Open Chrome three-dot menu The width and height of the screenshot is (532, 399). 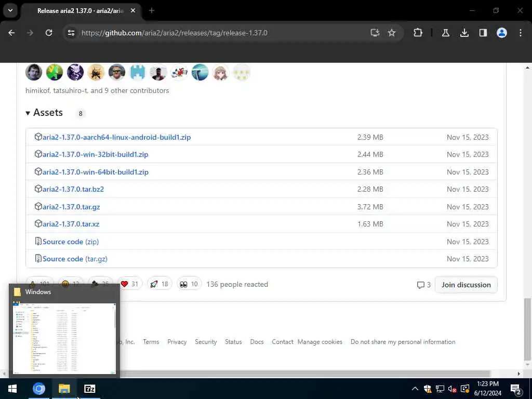pyautogui.click(x=521, y=33)
